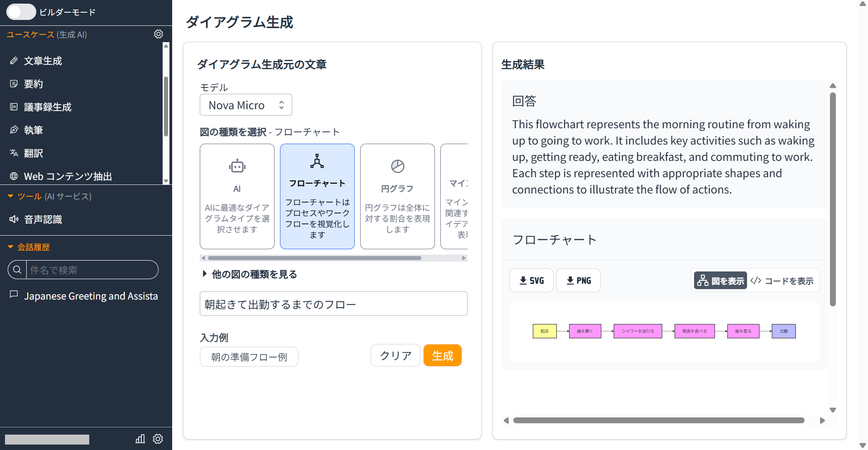The image size is (868, 450).
Task: Select the AI diagram type card
Action: pos(237,196)
